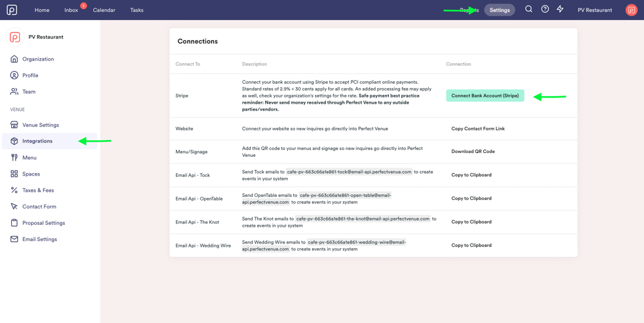Viewport: 644px width, 323px height.
Task: Click the Perfect Venue logo in top bar
Action: coord(12,10)
